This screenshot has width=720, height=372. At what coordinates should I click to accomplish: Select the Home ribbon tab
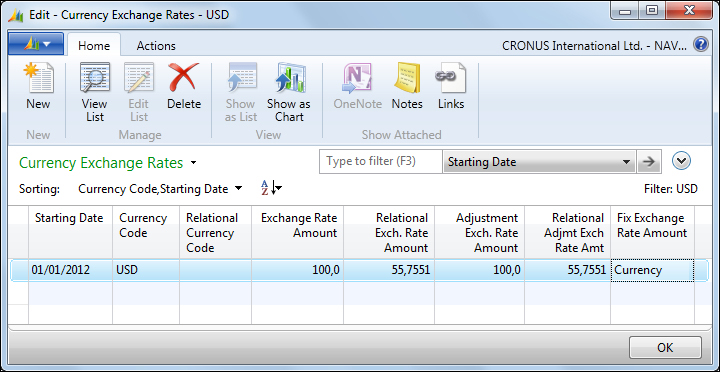94,45
